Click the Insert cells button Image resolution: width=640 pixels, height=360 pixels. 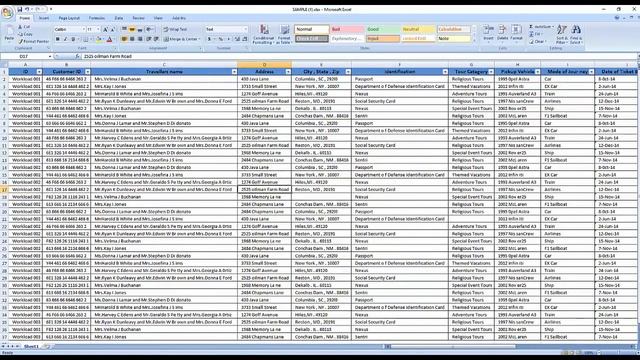[x=488, y=33]
